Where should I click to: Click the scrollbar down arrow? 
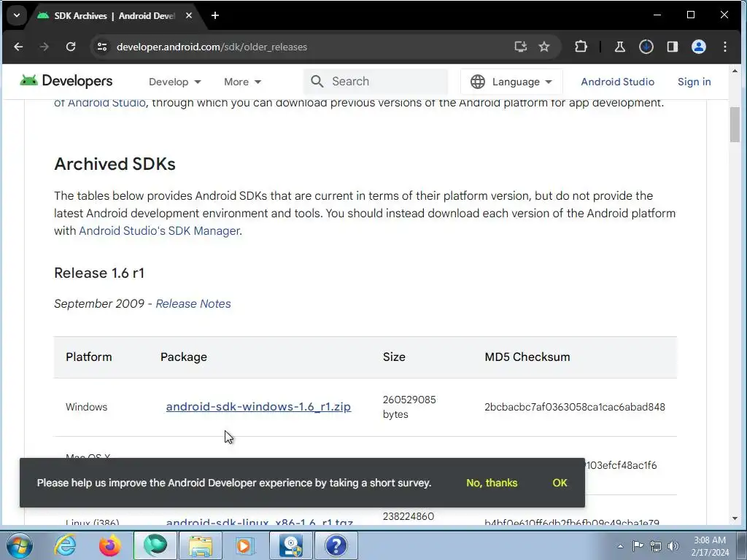click(x=735, y=518)
